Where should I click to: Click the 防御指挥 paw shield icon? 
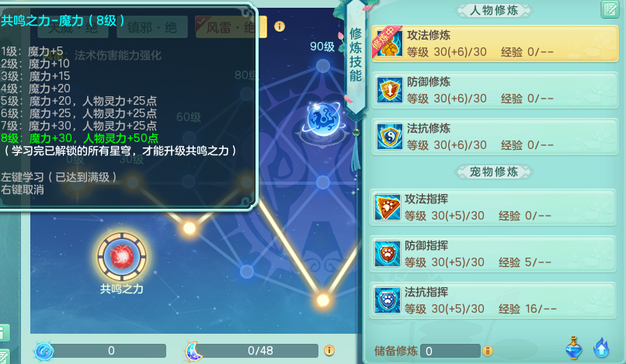coord(388,254)
